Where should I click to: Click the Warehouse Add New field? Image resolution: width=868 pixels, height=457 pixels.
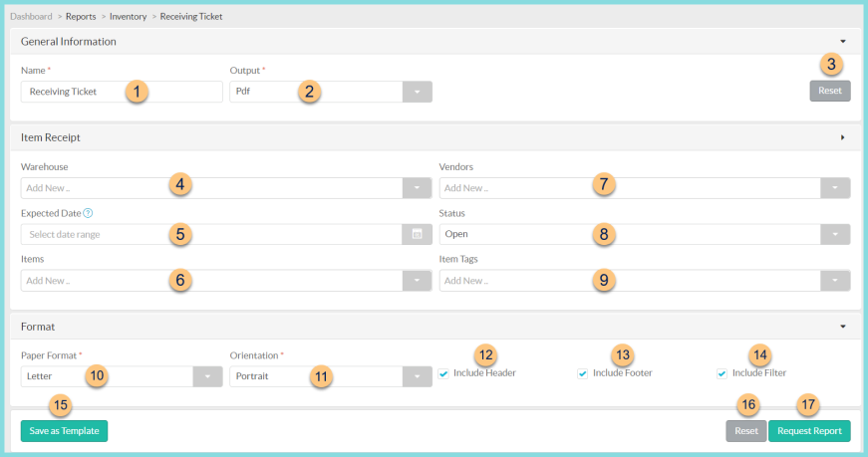211,188
